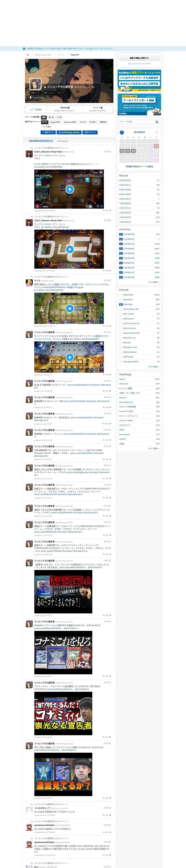Screen dimensions: 186x868
Task: Filter with Replyを除く
Action: coord(56,122)
